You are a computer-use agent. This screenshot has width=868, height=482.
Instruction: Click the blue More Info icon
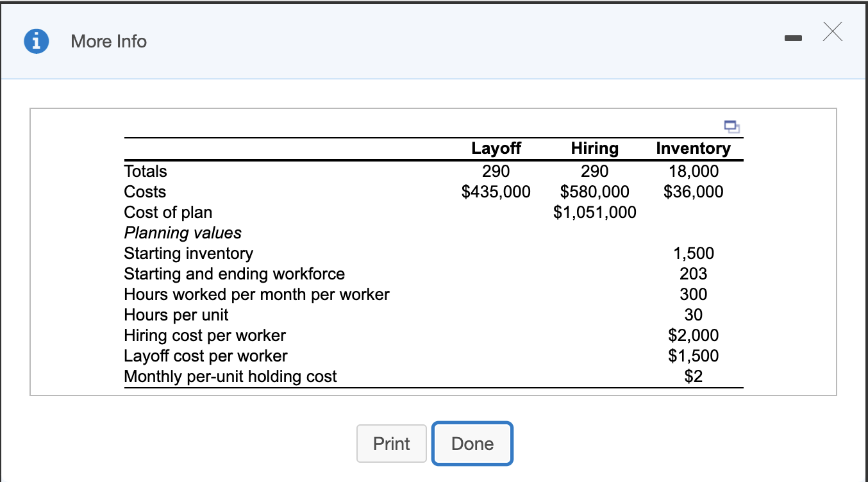coord(37,42)
